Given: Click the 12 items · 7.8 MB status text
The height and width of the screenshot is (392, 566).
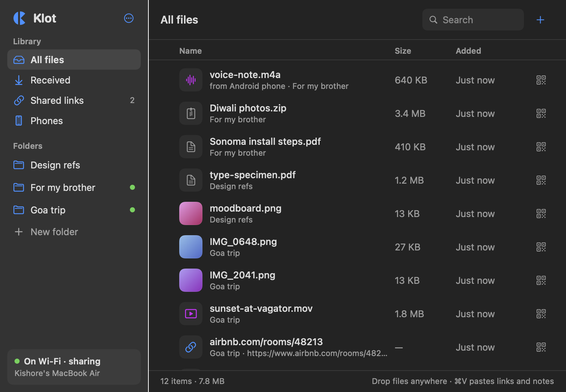Looking at the screenshot, I should point(192,381).
